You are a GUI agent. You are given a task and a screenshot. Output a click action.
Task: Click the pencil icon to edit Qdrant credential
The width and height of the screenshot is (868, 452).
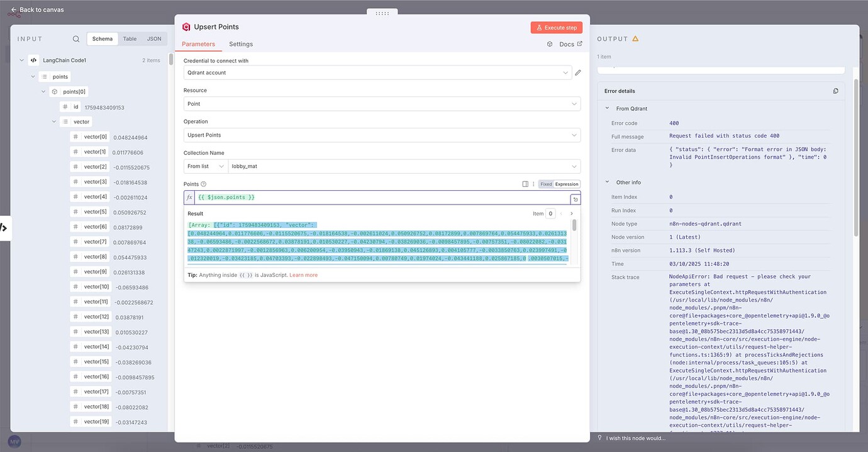pyautogui.click(x=577, y=72)
